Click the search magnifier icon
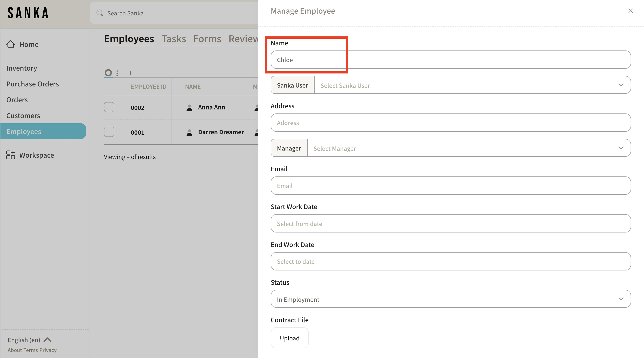Viewport: 644px width, 358px height. point(100,13)
